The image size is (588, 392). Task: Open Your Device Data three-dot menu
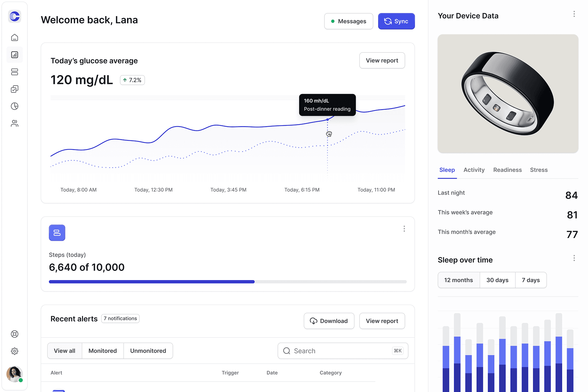pyautogui.click(x=574, y=14)
